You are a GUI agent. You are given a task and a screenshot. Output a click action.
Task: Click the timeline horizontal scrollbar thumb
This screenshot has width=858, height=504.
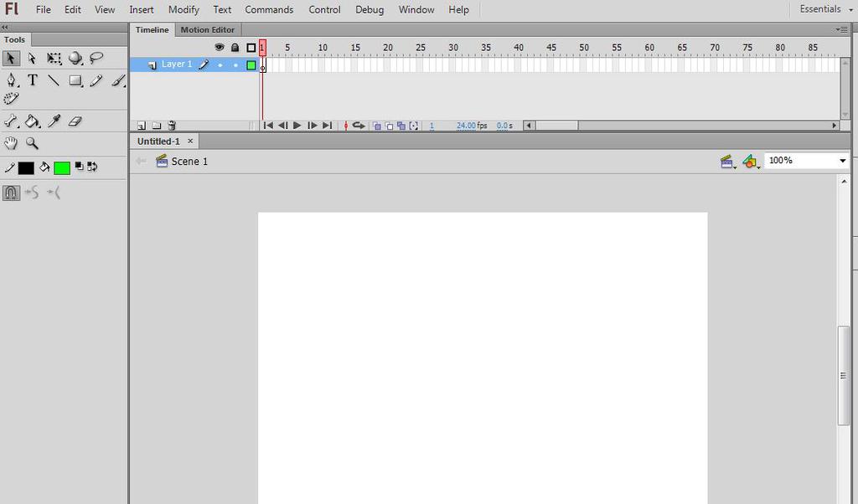pyautogui.click(x=556, y=126)
